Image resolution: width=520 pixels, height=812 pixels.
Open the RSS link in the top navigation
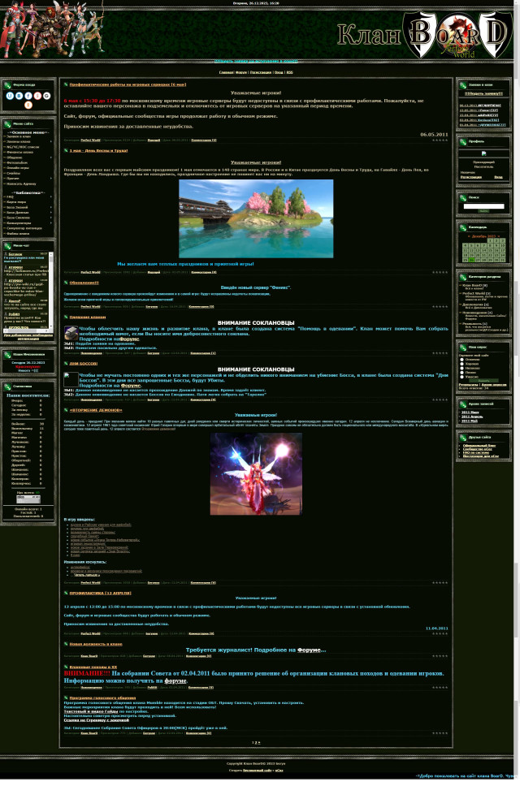289,72
